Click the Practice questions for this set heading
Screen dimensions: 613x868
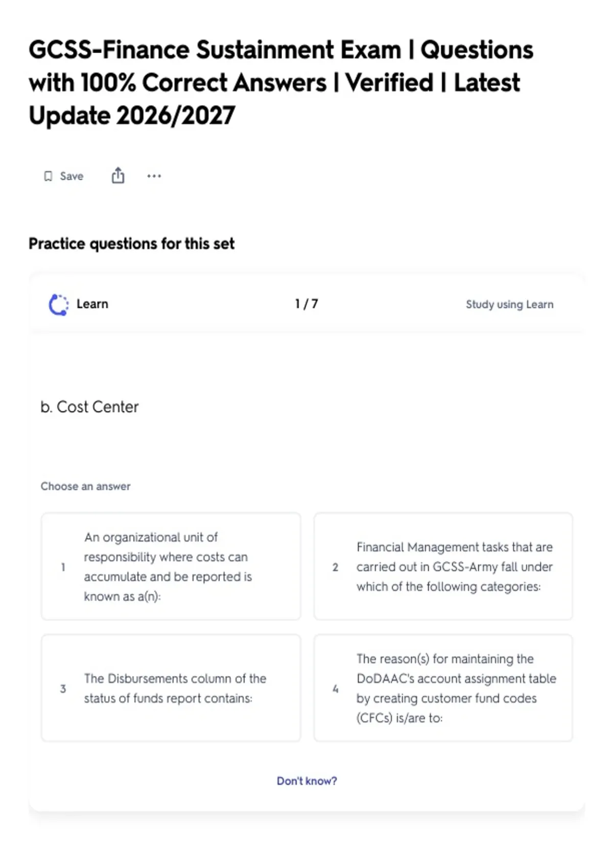pyautogui.click(x=131, y=244)
